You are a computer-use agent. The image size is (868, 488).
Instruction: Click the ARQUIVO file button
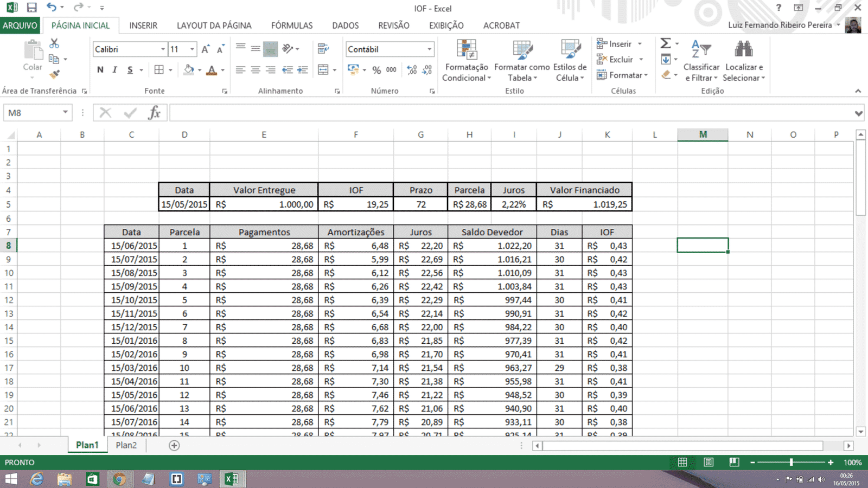(x=20, y=25)
